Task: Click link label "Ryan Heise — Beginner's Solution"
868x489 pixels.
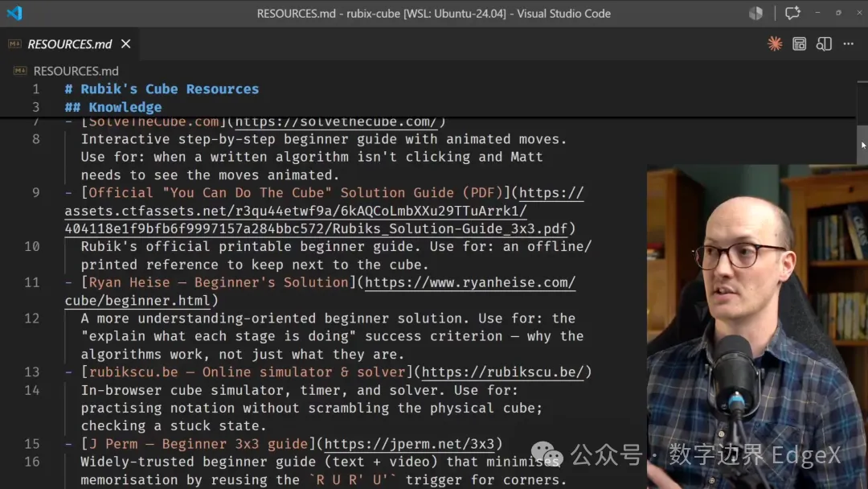Action: point(219,282)
